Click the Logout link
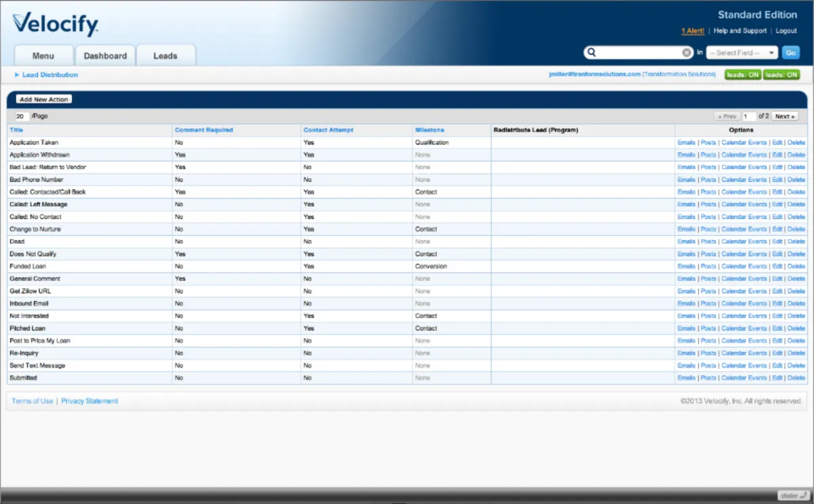The image size is (814, 504). 786,31
